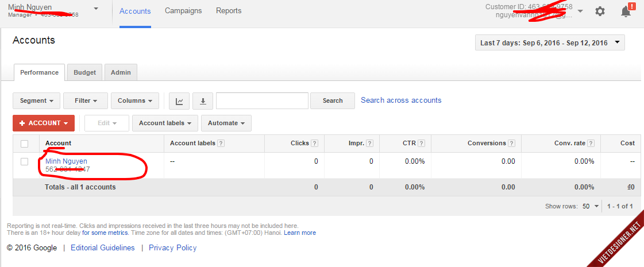Click the Search button
Screen dimensions: 644x267
tap(333, 100)
